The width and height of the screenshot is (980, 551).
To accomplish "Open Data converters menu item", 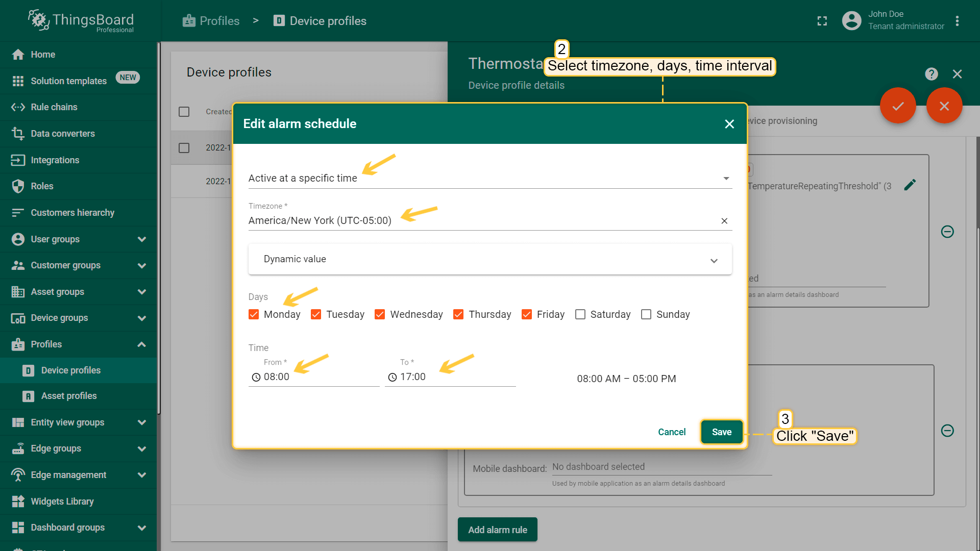I will [79, 134].
